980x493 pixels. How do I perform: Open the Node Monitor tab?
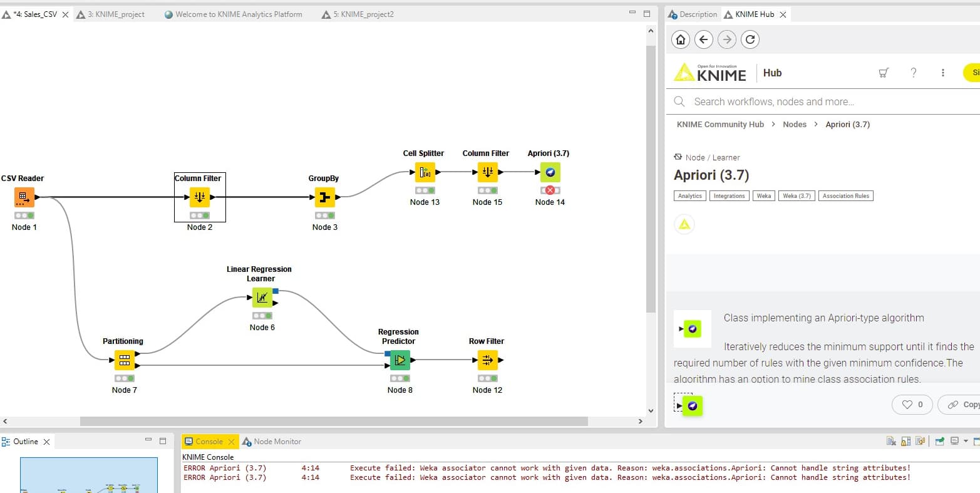[x=272, y=441]
